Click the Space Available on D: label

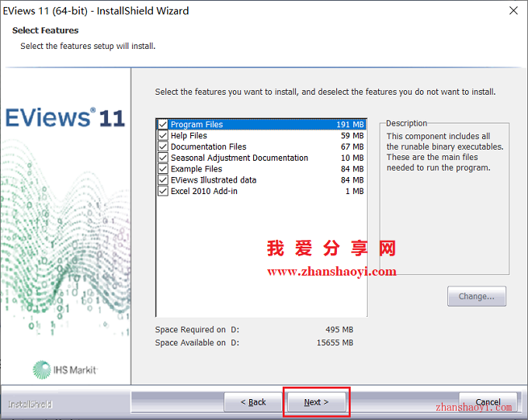click(x=197, y=342)
